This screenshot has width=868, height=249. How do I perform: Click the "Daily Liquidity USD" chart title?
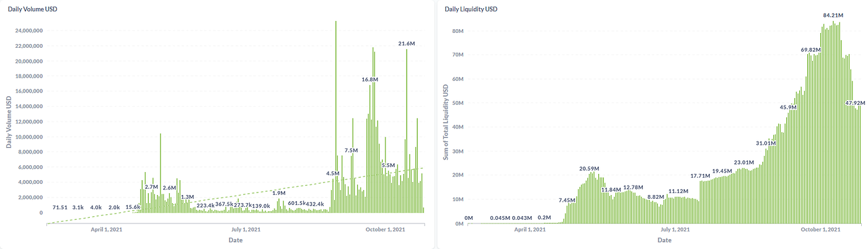point(471,9)
